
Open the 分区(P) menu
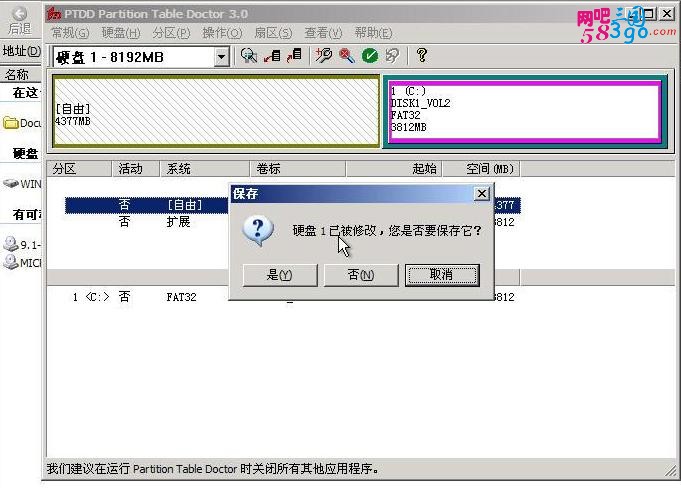pyautogui.click(x=171, y=33)
